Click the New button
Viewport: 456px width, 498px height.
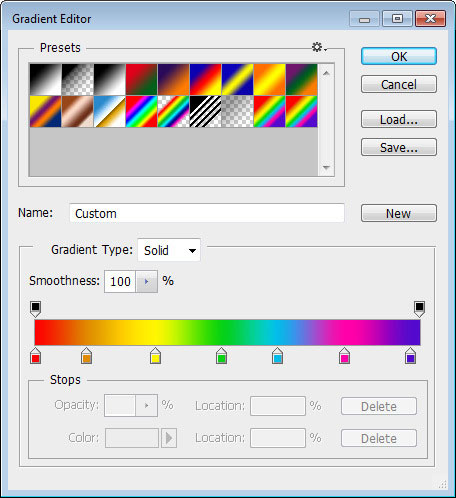399,213
